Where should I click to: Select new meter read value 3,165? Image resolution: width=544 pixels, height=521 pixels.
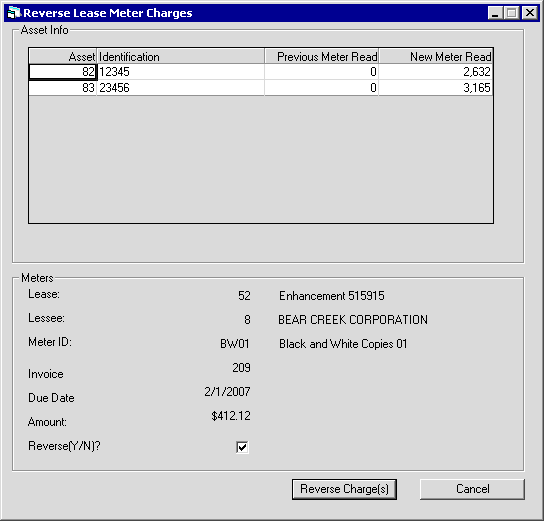(436, 88)
